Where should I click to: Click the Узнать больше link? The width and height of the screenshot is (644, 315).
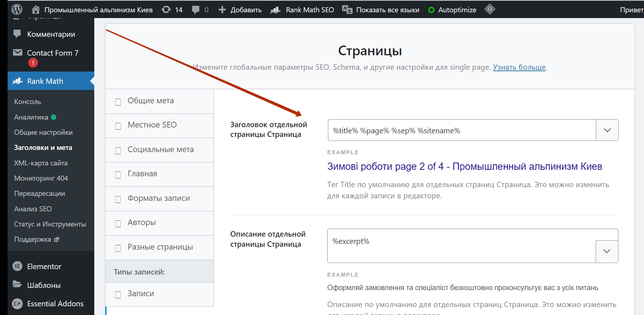point(519,67)
